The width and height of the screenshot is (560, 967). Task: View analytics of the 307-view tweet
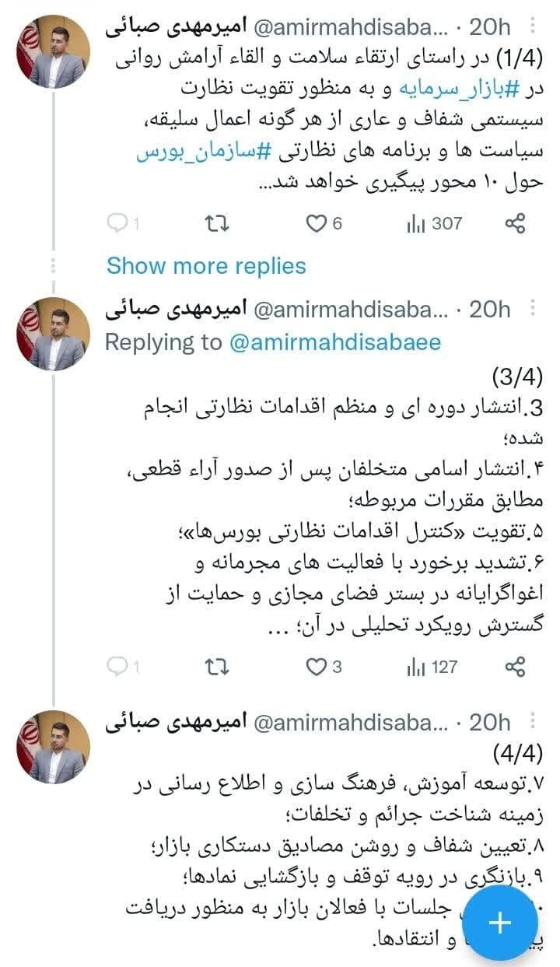(x=415, y=224)
